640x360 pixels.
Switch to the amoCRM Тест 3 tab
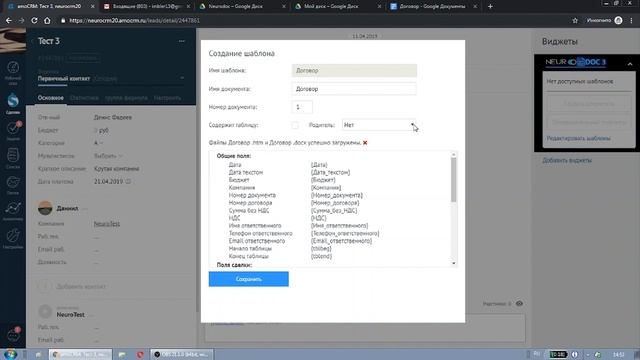coord(49,6)
